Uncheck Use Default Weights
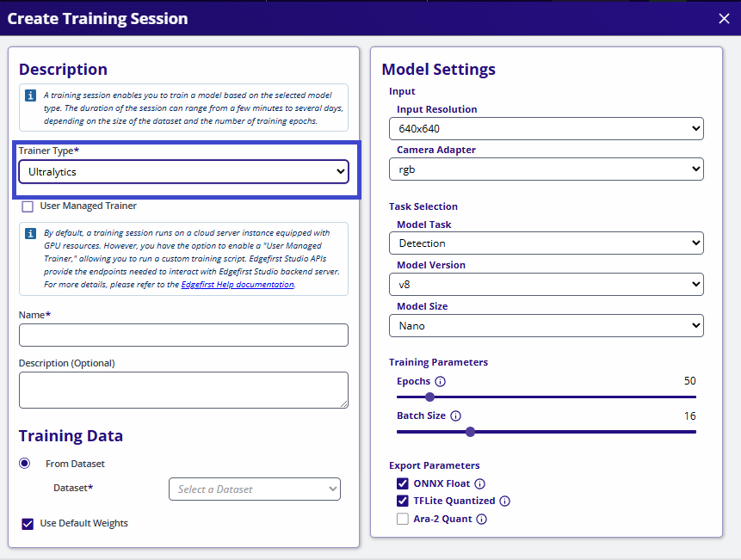The width and height of the screenshot is (741, 560). click(27, 523)
